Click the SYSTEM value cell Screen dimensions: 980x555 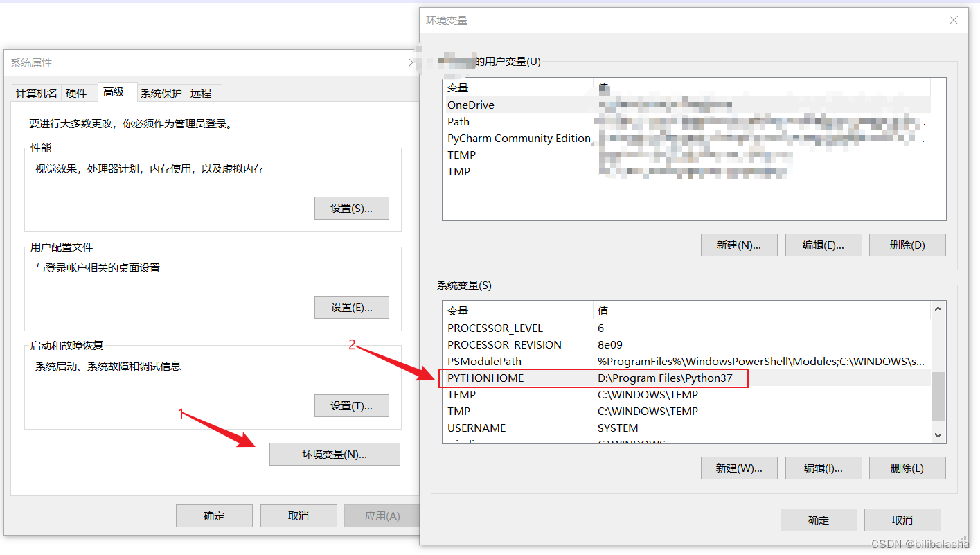[x=618, y=428]
